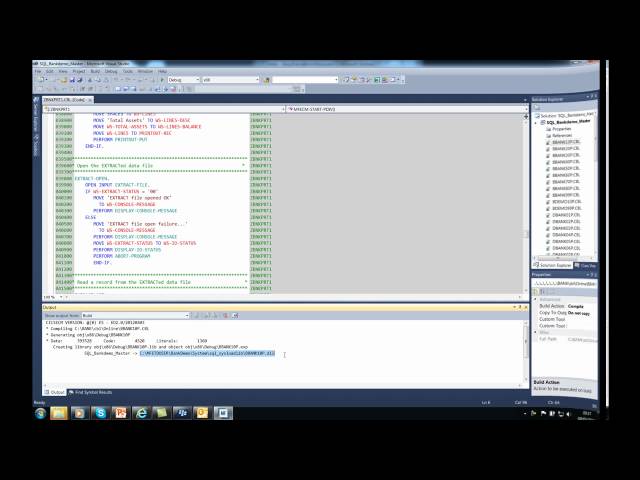Screen dimensions: 640x480
Task: Switch to the Output tab
Action: (55, 392)
